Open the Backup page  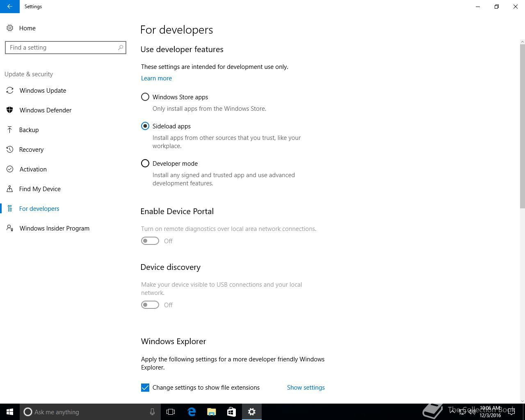(66, 130)
